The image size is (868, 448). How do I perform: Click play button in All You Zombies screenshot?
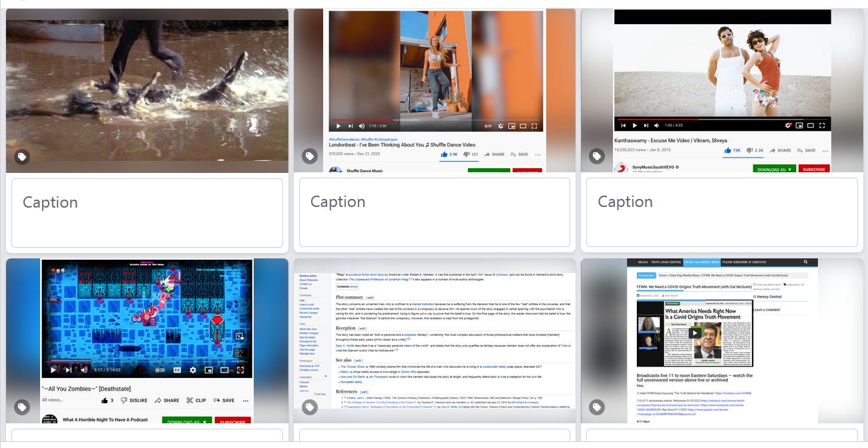pos(53,369)
